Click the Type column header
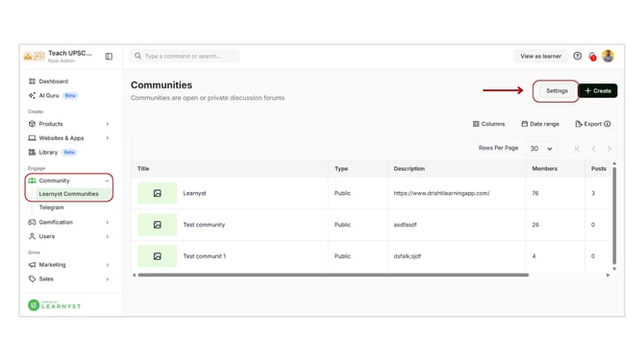Viewport: 644px width, 361px height. click(x=341, y=169)
